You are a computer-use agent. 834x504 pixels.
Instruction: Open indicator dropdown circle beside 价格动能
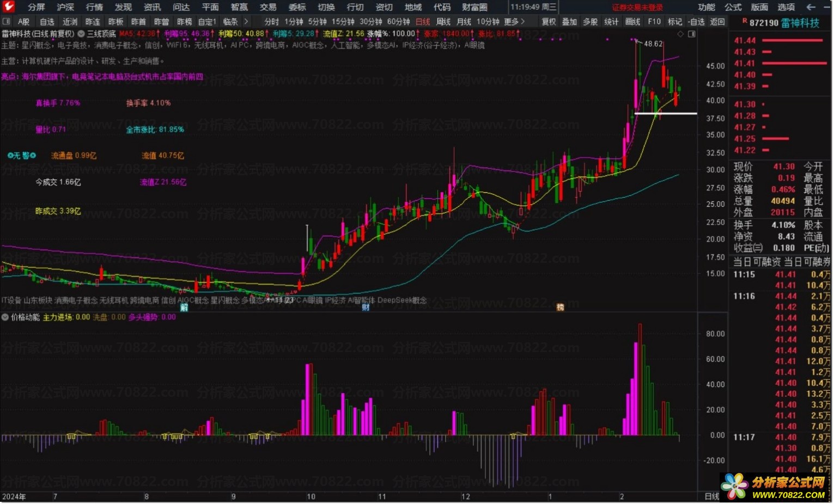(x=5, y=317)
